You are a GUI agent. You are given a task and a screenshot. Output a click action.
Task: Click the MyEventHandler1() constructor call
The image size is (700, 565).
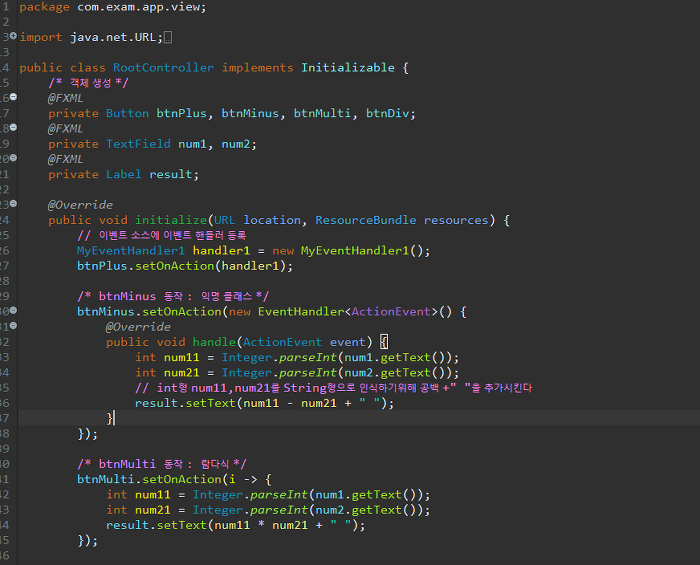(362, 251)
